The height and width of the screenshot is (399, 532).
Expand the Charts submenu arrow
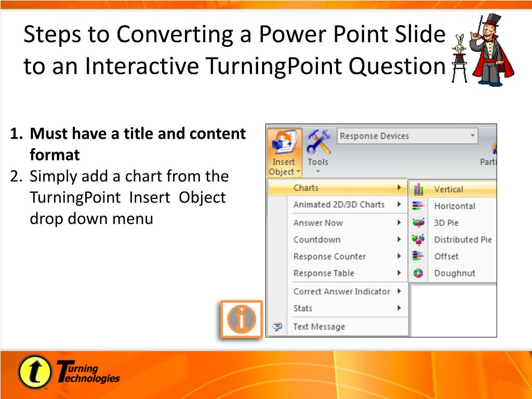point(399,188)
